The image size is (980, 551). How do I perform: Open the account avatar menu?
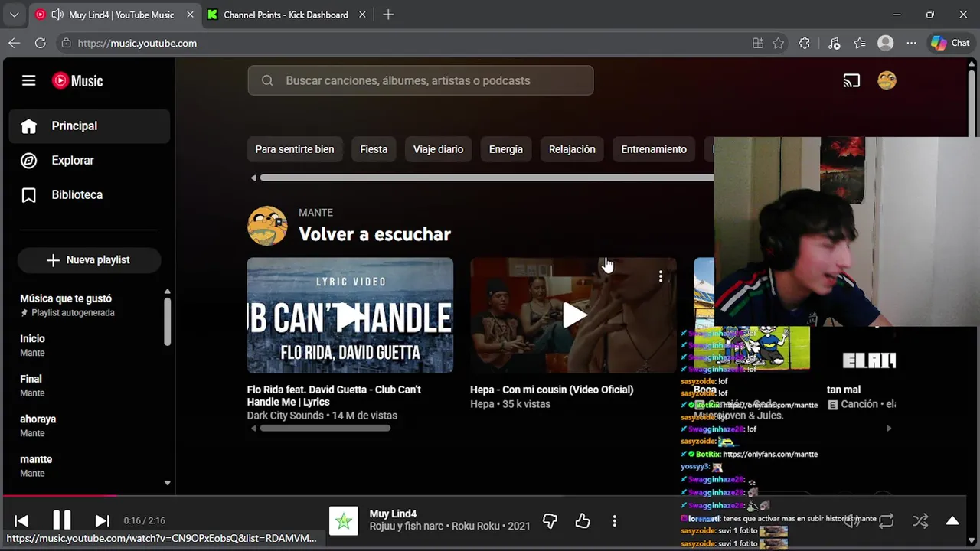[887, 80]
